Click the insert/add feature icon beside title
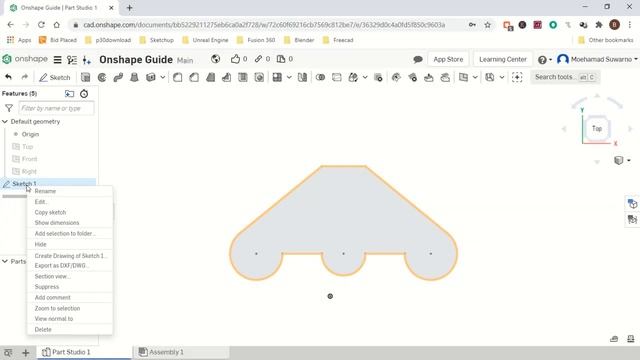Viewport: 640px width, 360px height. pyautogui.click(x=87, y=60)
